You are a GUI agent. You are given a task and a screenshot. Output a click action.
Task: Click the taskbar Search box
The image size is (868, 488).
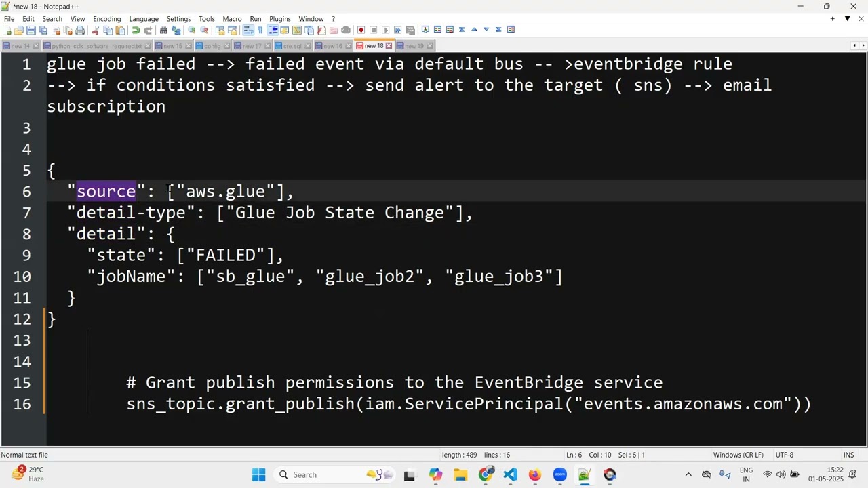coord(336,474)
